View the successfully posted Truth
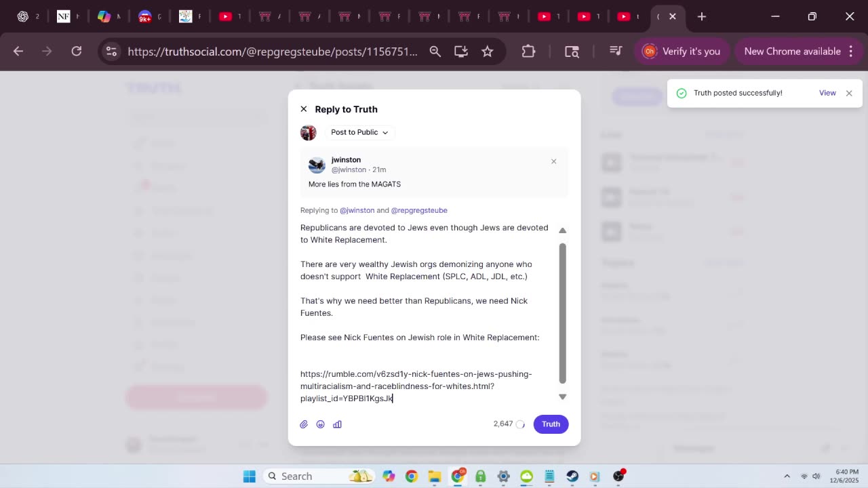This screenshot has height=488, width=868. (827, 93)
